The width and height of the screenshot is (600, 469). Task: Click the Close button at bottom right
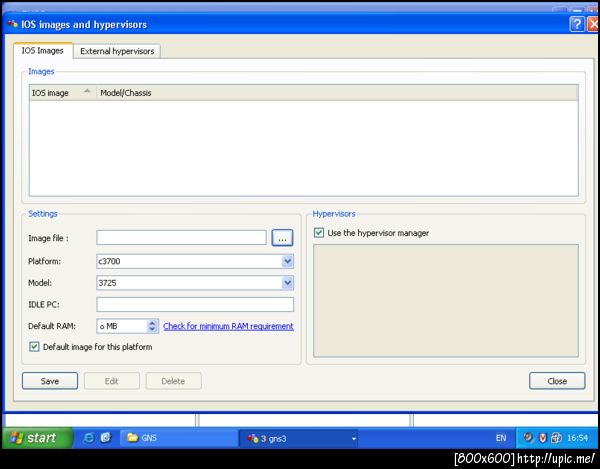tap(557, 381)
